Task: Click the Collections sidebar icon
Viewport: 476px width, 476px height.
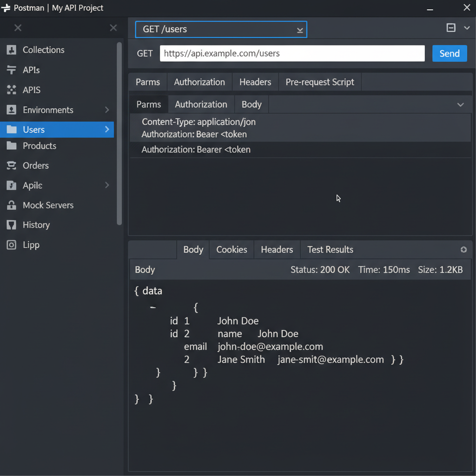Action: tap(12, 50)
